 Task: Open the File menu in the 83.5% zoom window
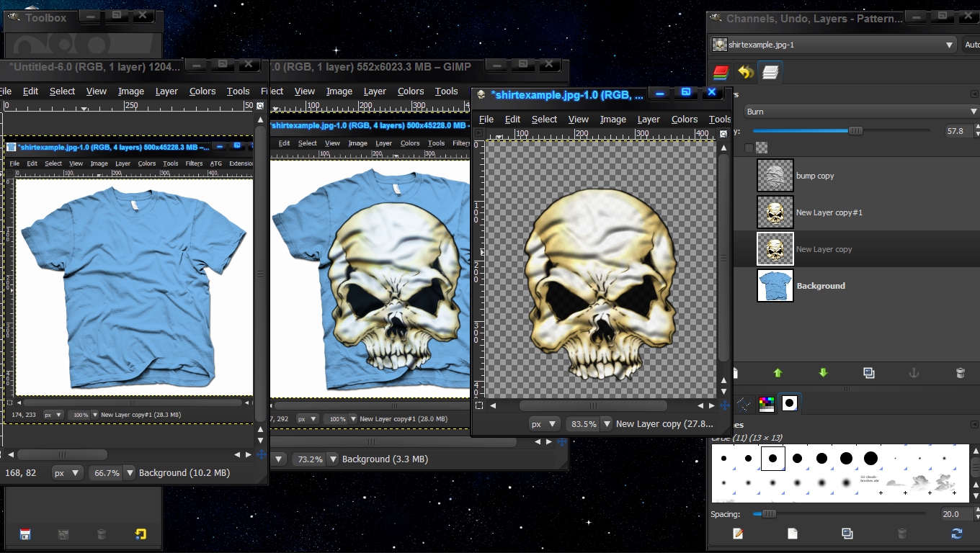tap(486, 120)
